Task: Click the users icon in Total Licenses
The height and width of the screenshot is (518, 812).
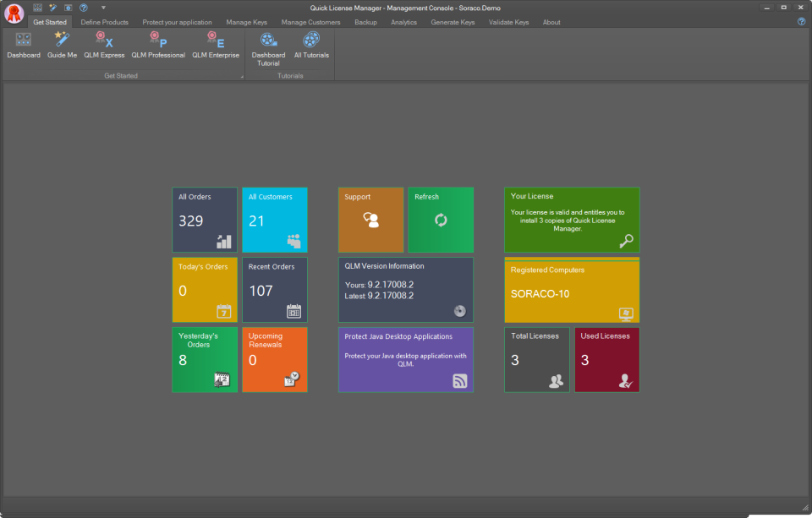Action: tap(557, 381)
